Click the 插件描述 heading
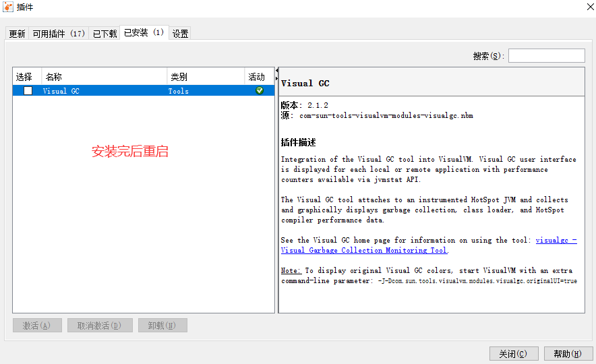The image size is (596, 364). [299, 142]
